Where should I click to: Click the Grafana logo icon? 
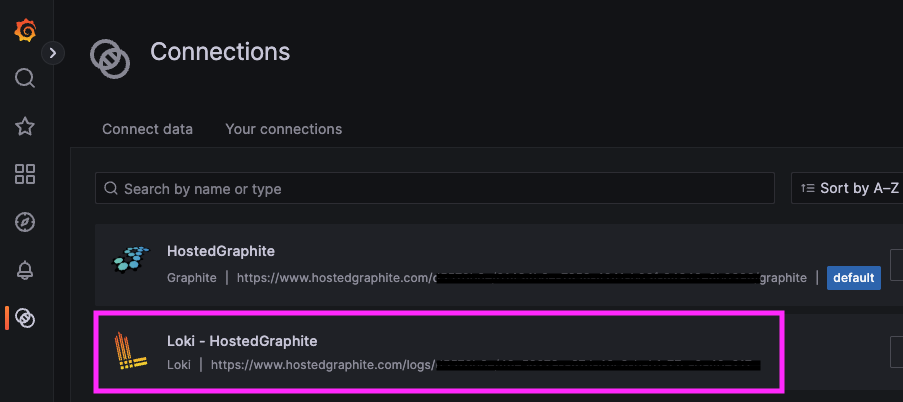click(x=26, y=31)
